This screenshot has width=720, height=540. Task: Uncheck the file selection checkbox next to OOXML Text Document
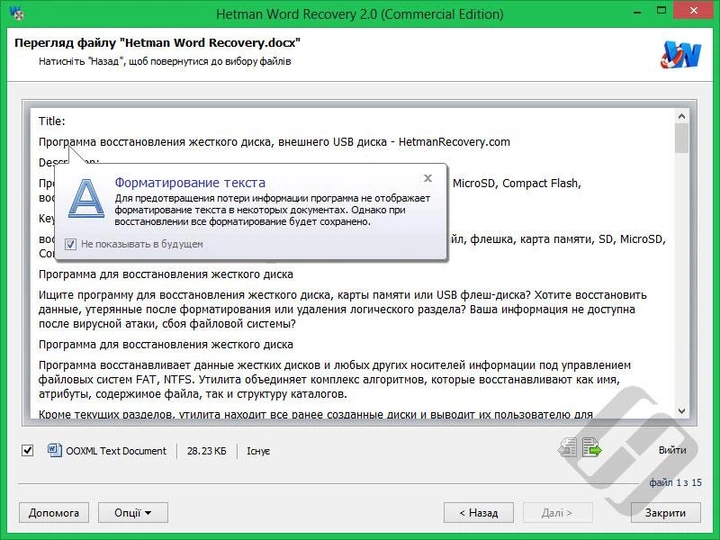tap(28, 450)
